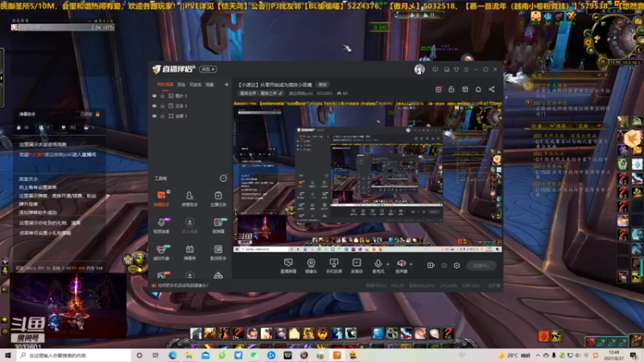The image size is (644, 362).
Task: Expand microphone volume arrow
Action: click(x=388, y=264)
